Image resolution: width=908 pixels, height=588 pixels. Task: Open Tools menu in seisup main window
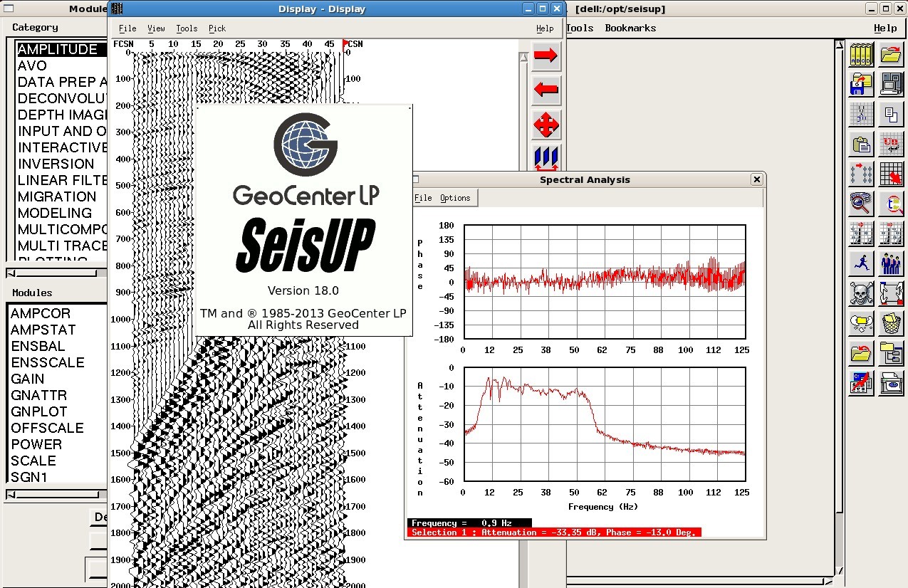point(580,28)
